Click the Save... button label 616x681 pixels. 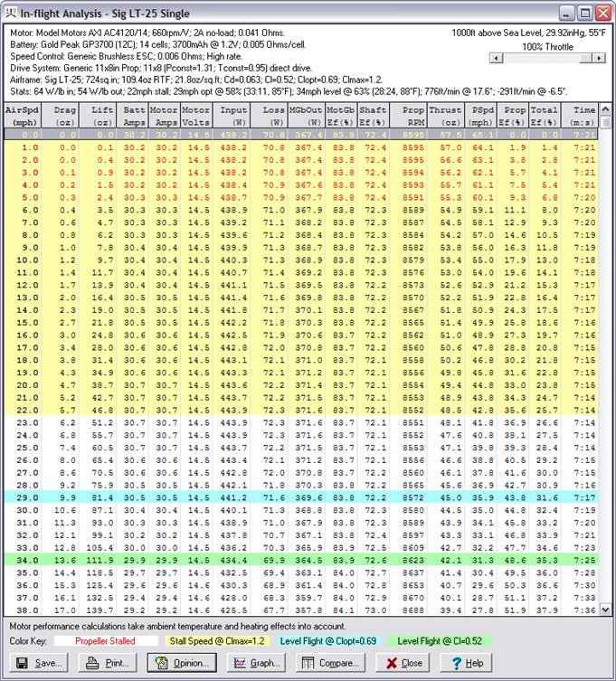(48, 663)
